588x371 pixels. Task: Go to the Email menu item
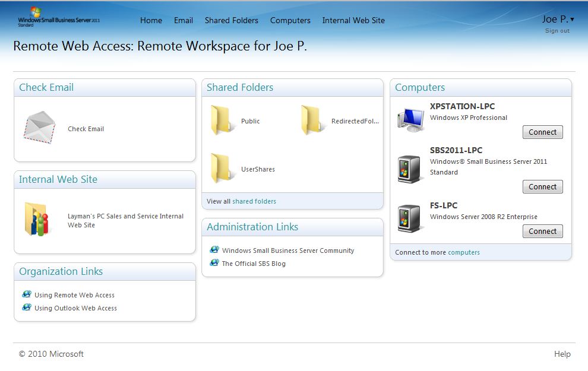pyautogui.click(x=184, y=20)
